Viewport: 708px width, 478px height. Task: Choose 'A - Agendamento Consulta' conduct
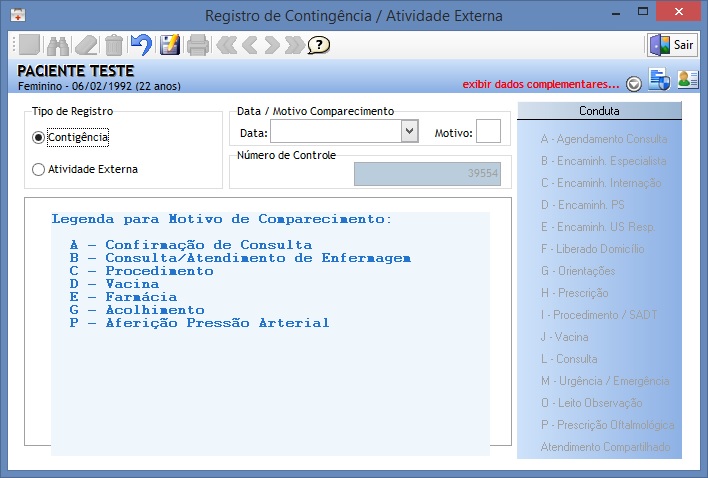tap(604, 139)
